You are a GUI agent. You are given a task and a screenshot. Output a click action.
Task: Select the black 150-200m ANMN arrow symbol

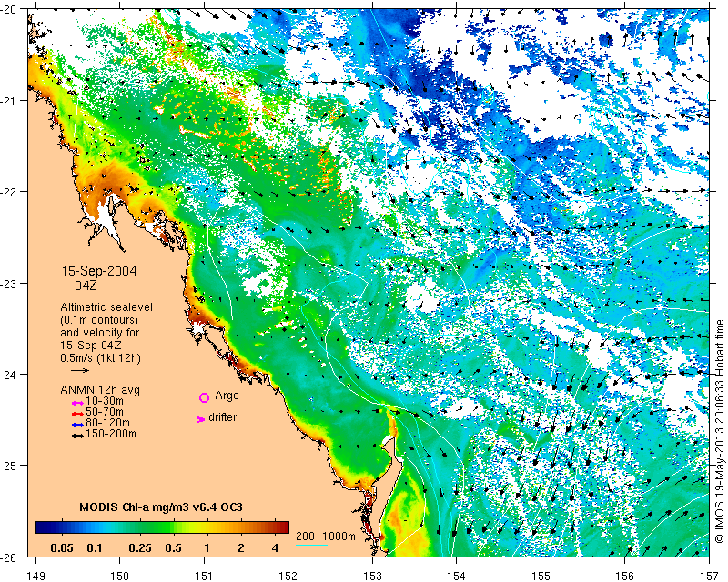[x=77, y=436]
